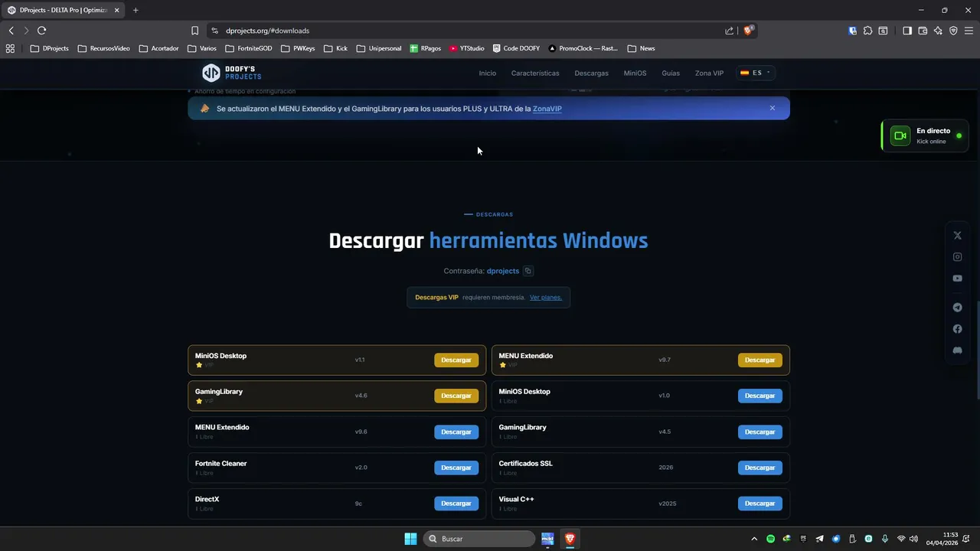
Task: Open the FortniteGOD bookmarks folder
Action: 249,48
